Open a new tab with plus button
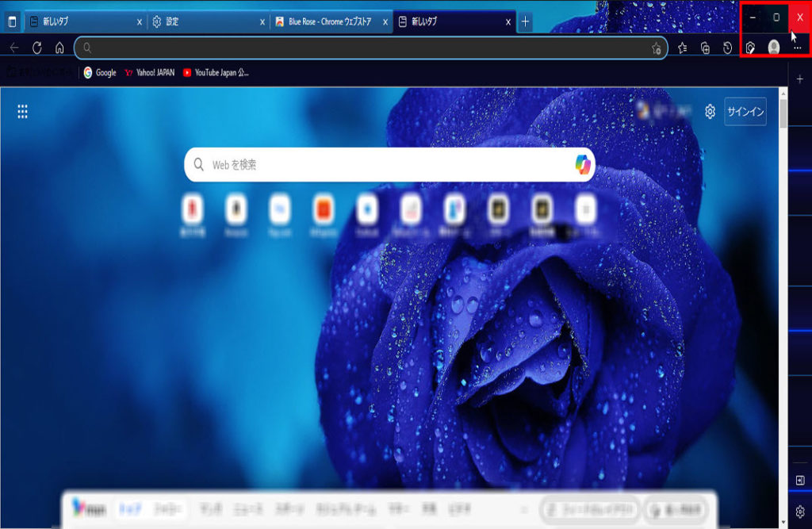Image resolution: width=812 pixels, height=529 pixels. [525, 21]
